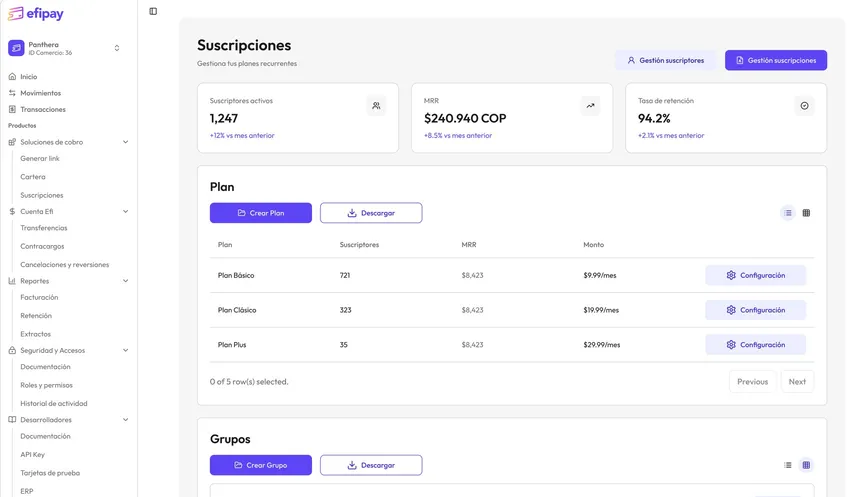
Task: Switch Grupos section to list view
Action: pyautogui.click(x=788, y=465)
